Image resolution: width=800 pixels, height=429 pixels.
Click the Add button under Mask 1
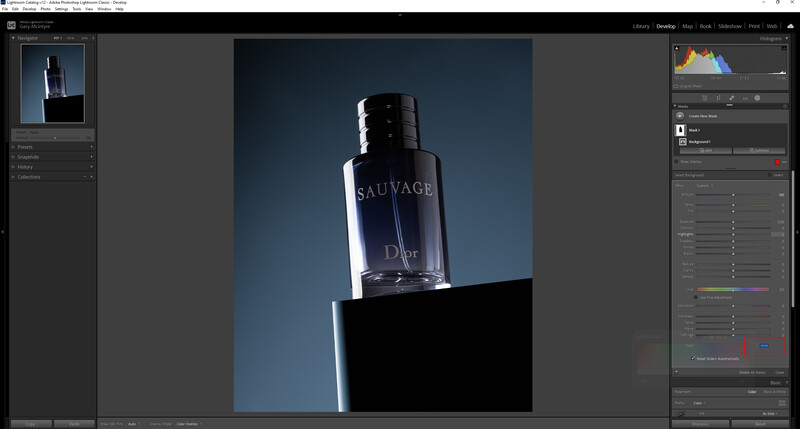[706, 150]
